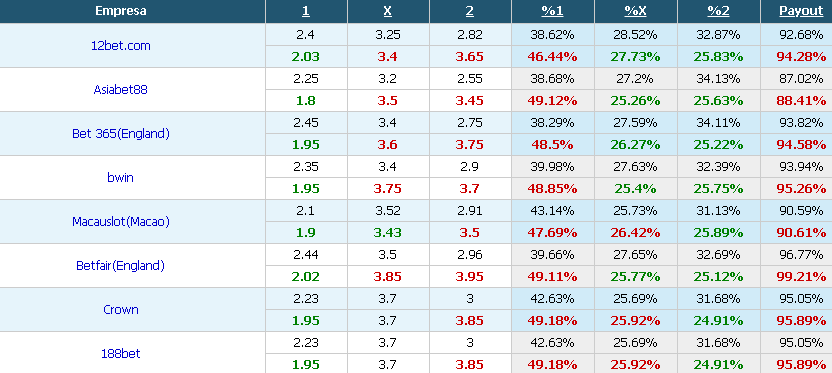Click Betfair's 99.21% payout value
Image resolution: width=832 pixels, height=373 pixels.
(x=801, y=277)
